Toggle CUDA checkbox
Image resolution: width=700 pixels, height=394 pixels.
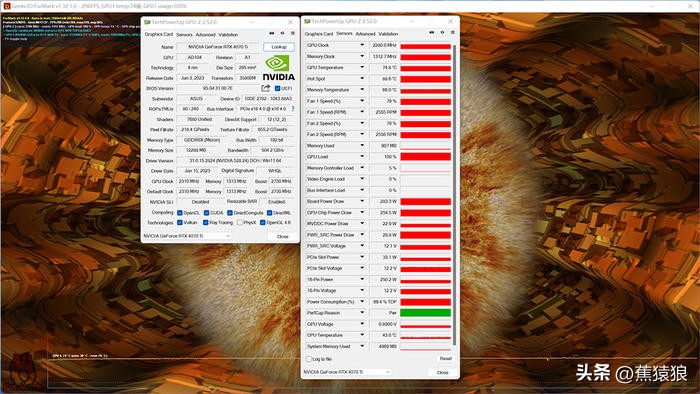[x=206, y=213]
